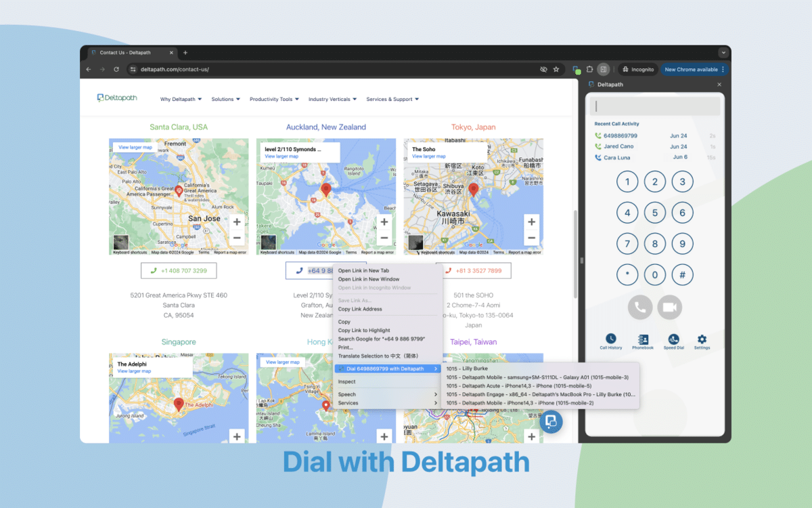Click the Deltapath website logo
This screenshot has width=812, height=508.
[x=117, y=98]
